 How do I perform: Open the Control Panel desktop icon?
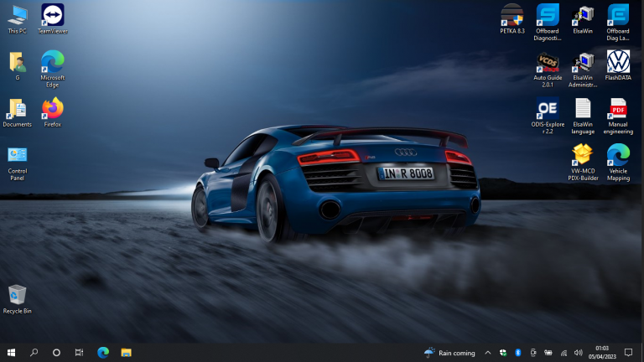17,156
